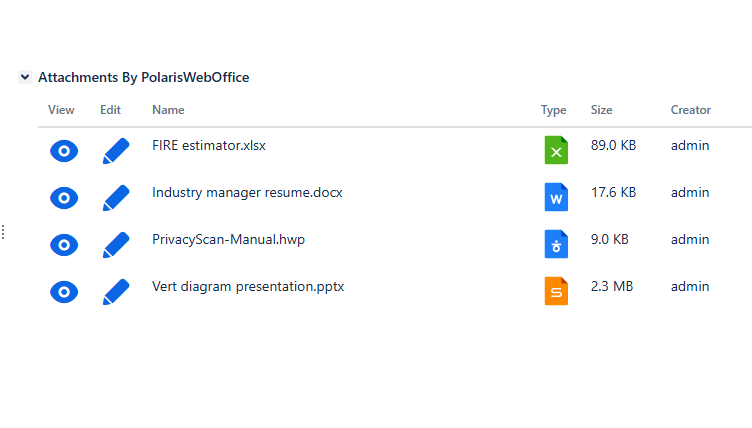Image resolution: width=752 pixels, height=428 pixels.
Task: Click the Size column header
Action: coord(602,110)
